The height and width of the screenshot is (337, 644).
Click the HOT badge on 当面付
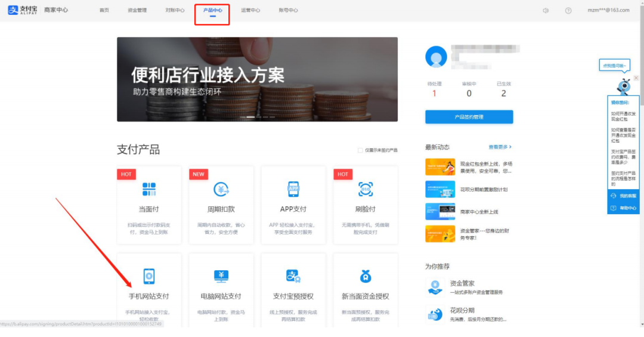[126, 174]
